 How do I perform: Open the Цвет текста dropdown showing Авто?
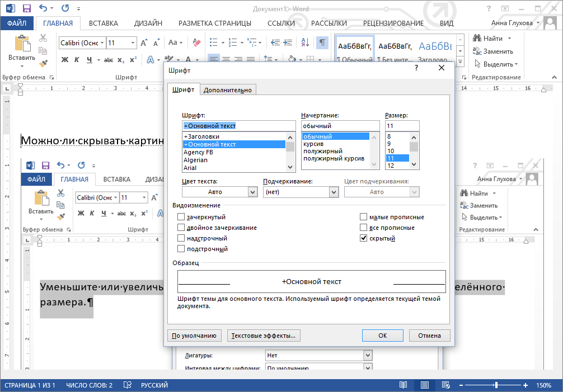[x=219, y=191]
